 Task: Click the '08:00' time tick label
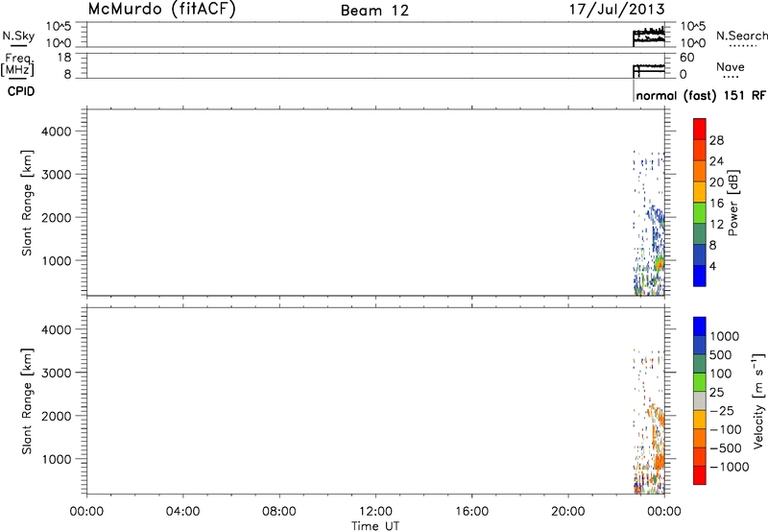point(279,512)
